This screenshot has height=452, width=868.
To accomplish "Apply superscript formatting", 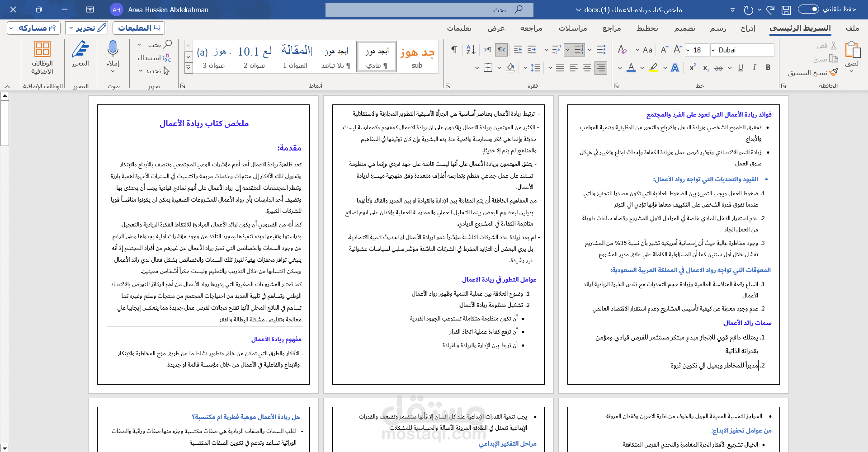I will click(693, 68).
